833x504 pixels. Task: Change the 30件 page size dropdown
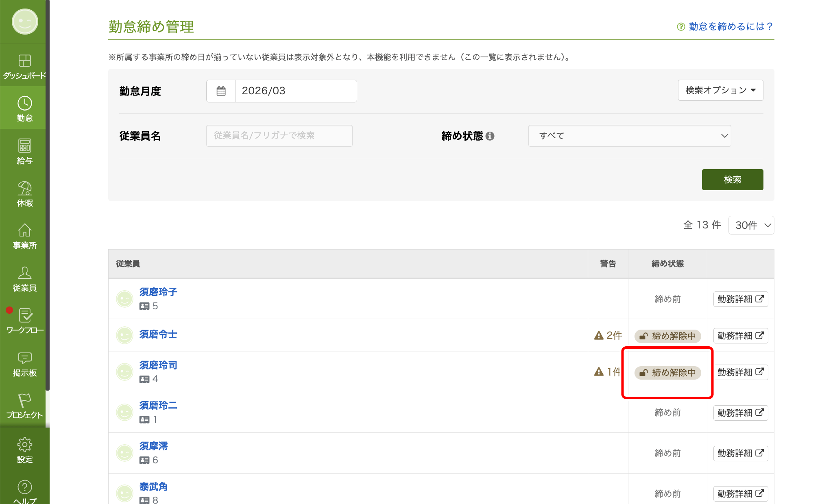click(751, 225)
